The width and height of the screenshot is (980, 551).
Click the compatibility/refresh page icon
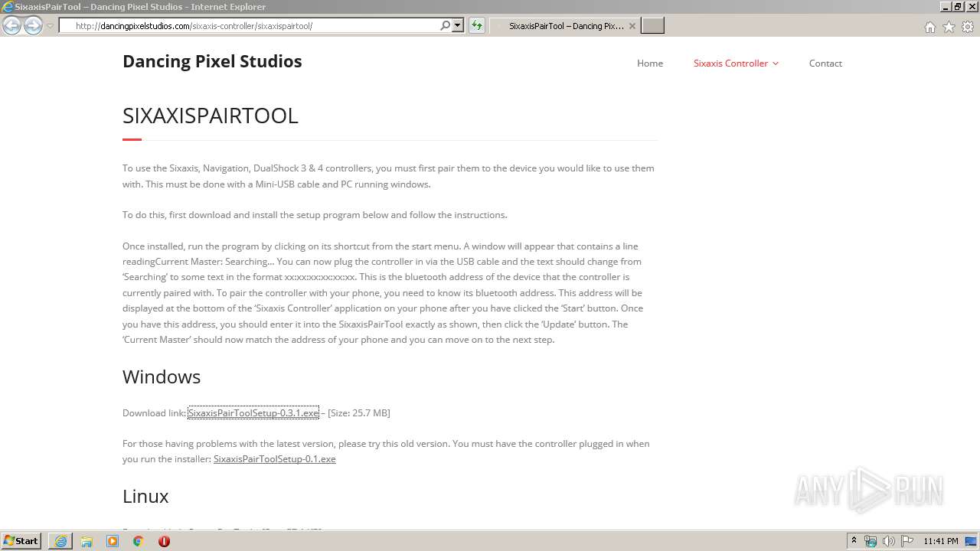coord(476,26)
